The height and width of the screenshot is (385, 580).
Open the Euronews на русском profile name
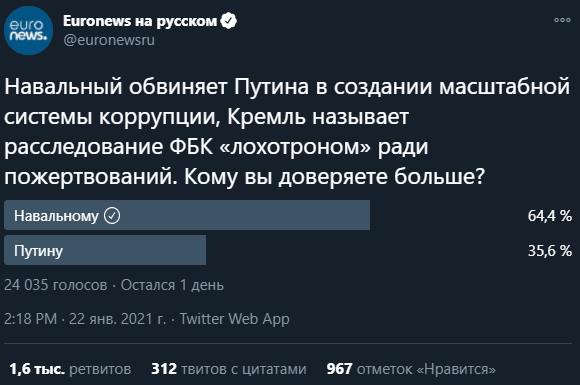point(140,21)
